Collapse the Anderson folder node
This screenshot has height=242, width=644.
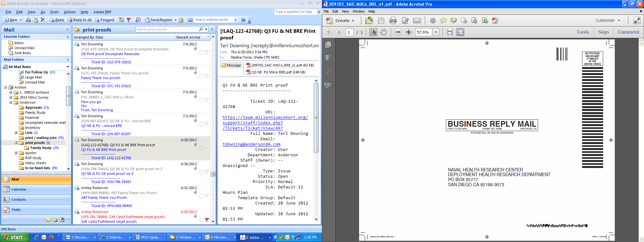click(10, 102)
